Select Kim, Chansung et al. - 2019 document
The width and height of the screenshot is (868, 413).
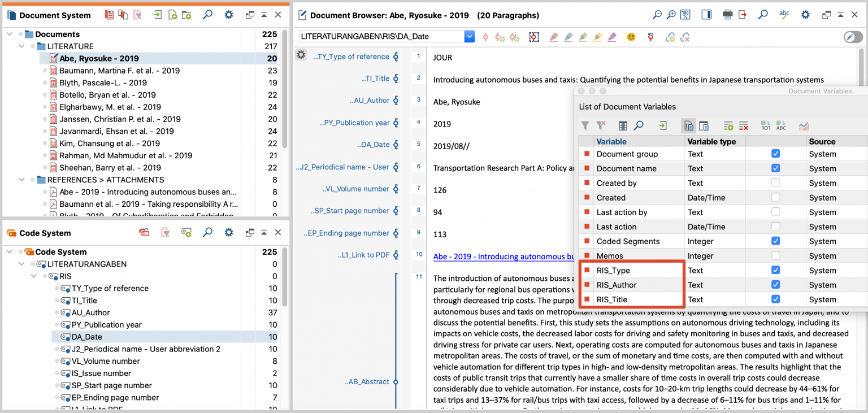coord(110,144)
